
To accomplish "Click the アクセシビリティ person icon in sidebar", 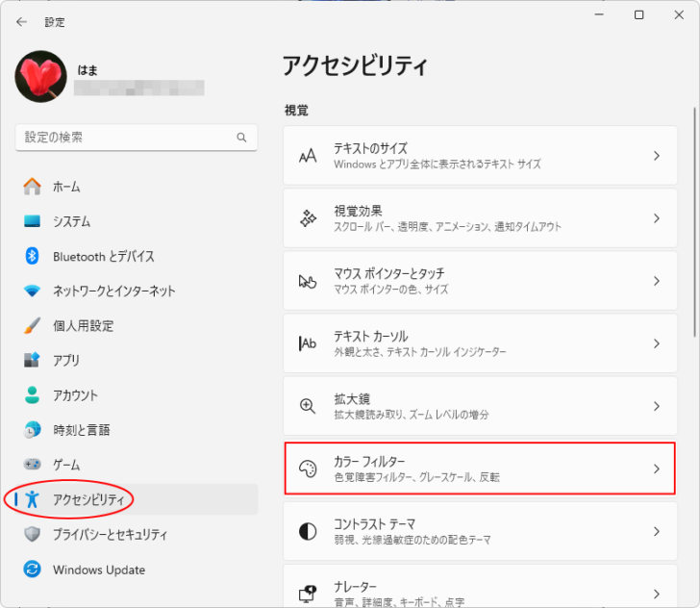I will [32, 499].
